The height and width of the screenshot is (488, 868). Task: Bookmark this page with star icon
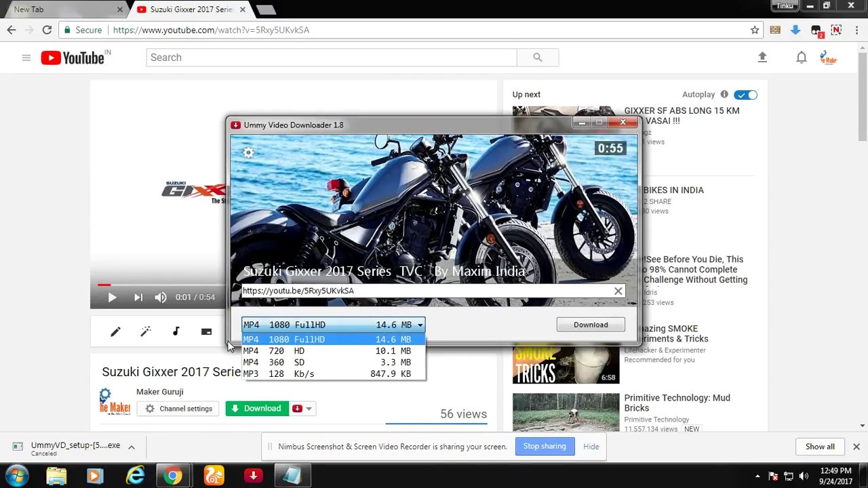tap(755, 30)
